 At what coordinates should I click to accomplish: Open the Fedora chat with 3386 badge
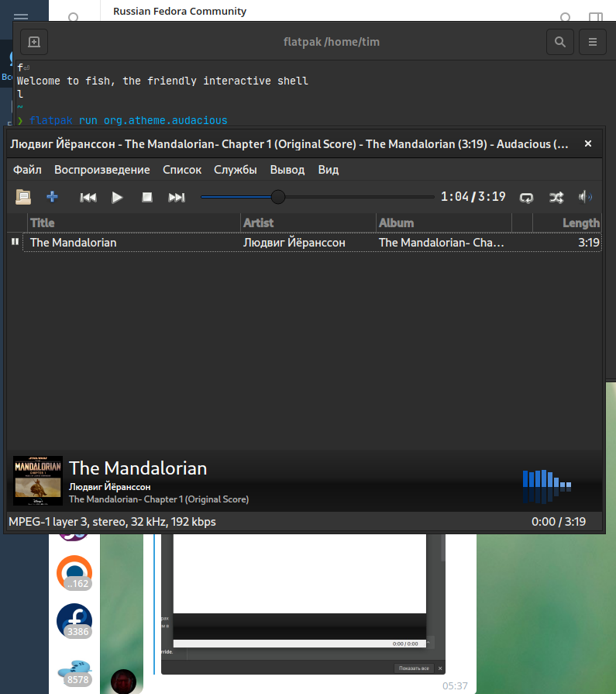pos(74,621)
